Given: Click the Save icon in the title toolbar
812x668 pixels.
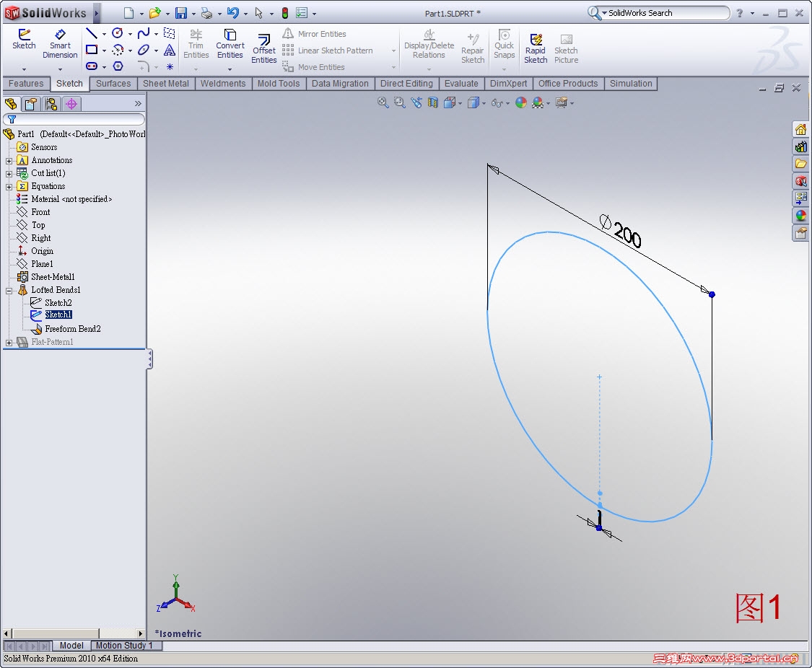Looking at the screenshot, I should click(x=181, y=13).
